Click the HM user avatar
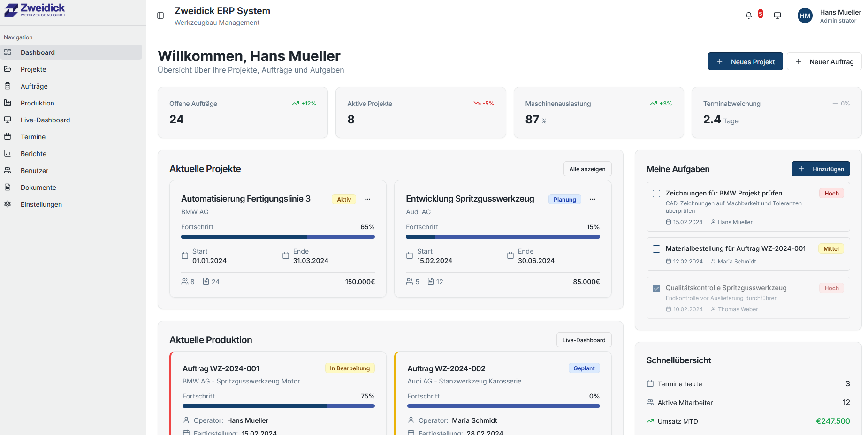Image resolution: width=868 pixels, height=435 pixels. [x=805, y=16]
